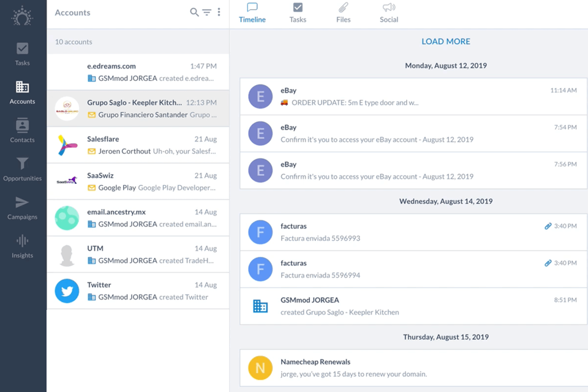Go to Contacts in the left sidebar
This screenshot has width=588, height=392.
22,131
